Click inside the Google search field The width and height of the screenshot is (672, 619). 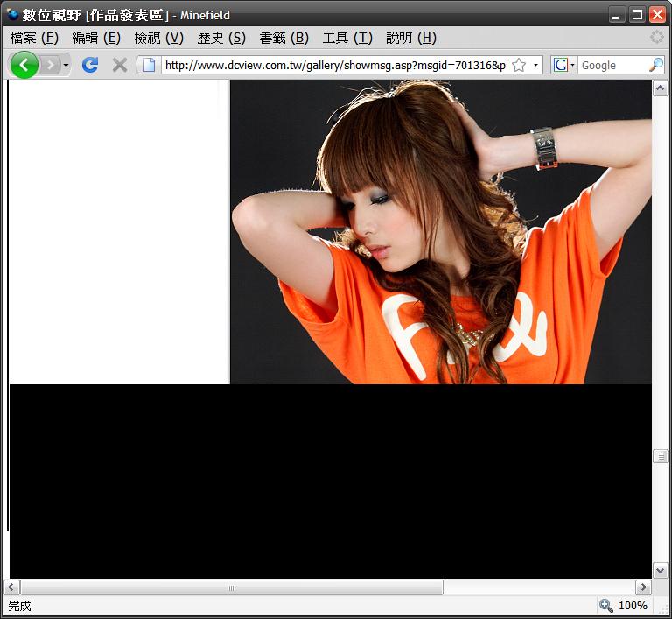[612, 65]
